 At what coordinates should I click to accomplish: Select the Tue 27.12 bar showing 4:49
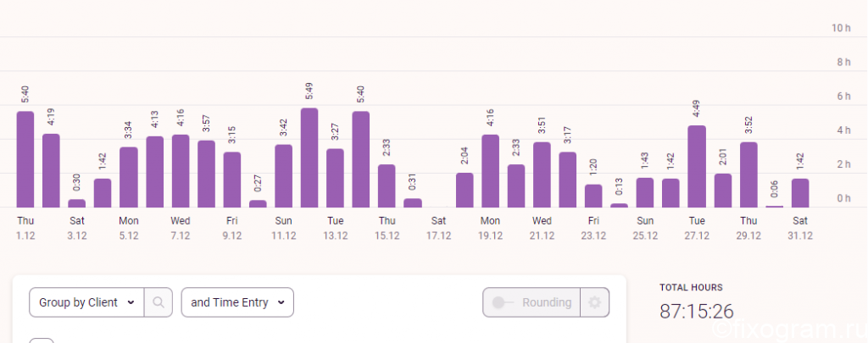coord(697,167)
